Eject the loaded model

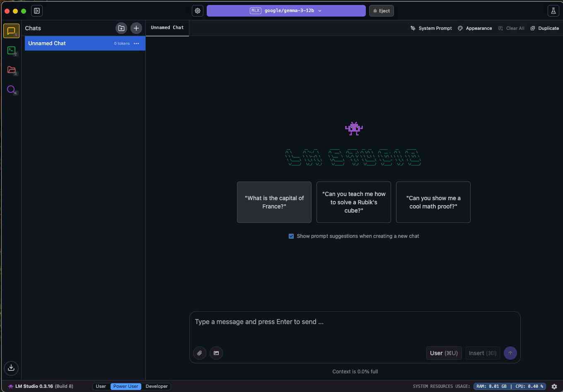tap(382, 11)
